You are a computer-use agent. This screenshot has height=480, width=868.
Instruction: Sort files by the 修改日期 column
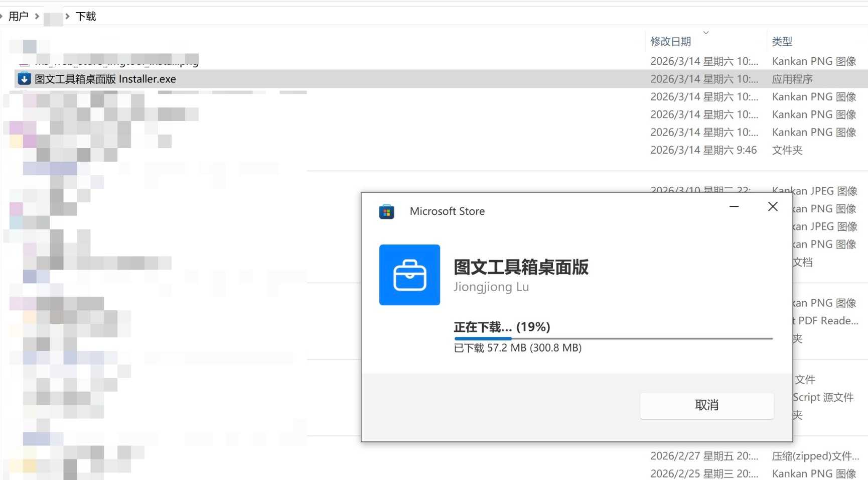click(x=670, y=41)
